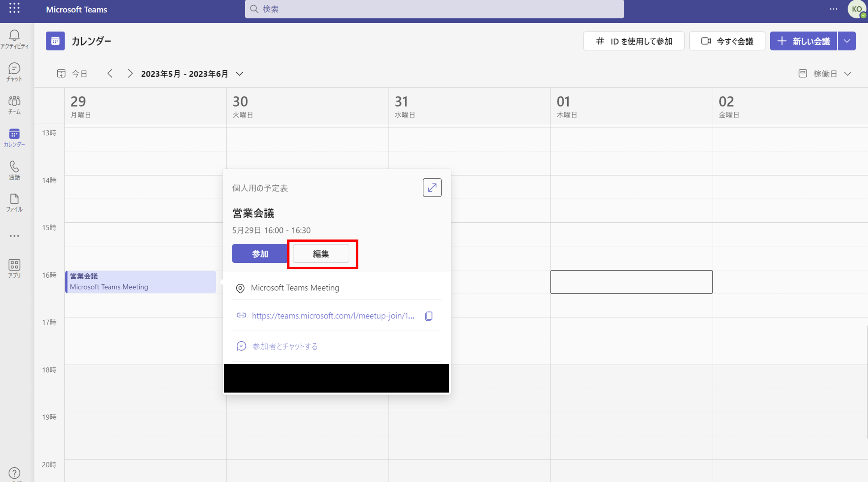
Task: Click the 営業会議 title in the popup
Action: [253, 213]
